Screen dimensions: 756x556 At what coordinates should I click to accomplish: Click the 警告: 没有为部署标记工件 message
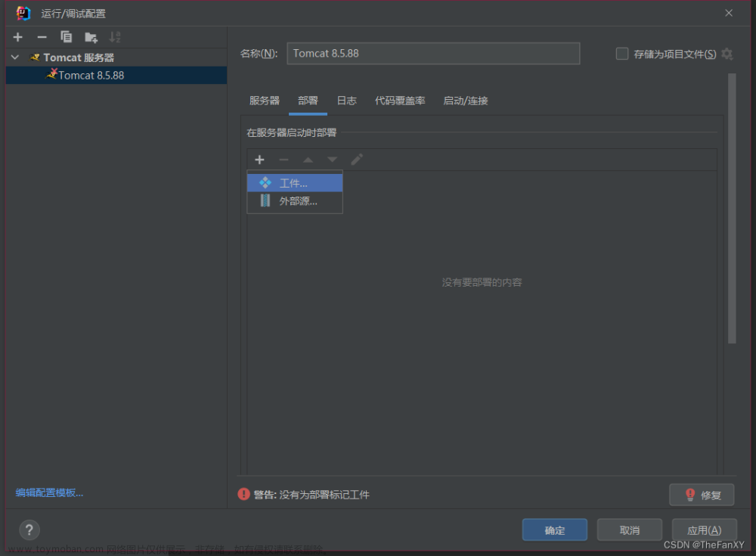(311, 495)
